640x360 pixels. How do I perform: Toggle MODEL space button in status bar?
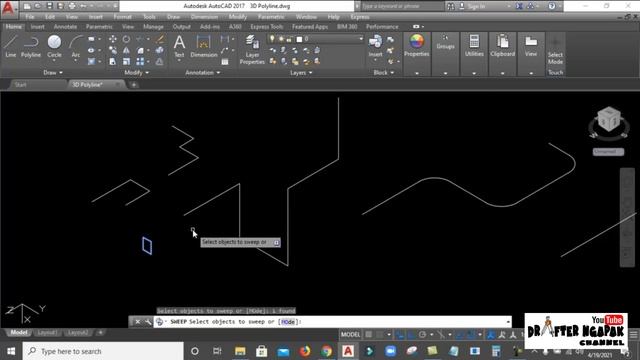point(350,335)
